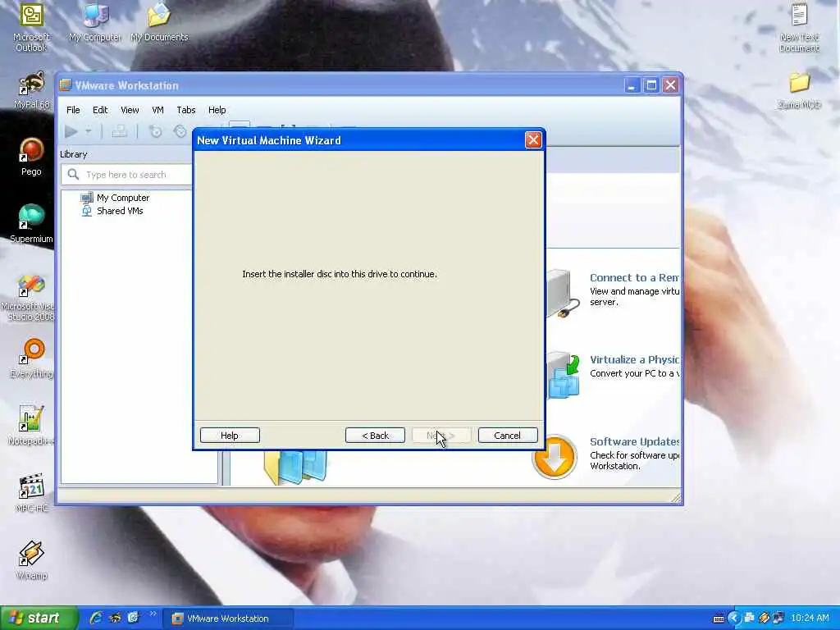Screen dimensions: 840x630
Task: Click VMware Workstation taskbar button
Action: click(227, 619)
